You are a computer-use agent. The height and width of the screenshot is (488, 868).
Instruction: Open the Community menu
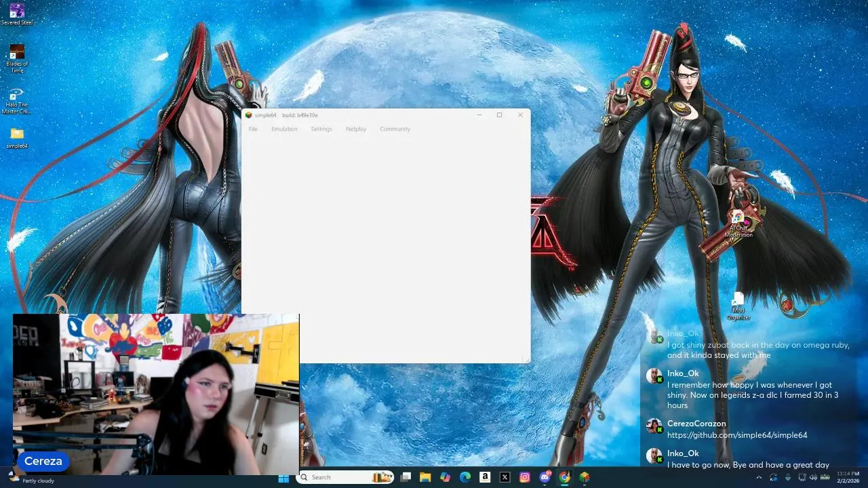395,129
